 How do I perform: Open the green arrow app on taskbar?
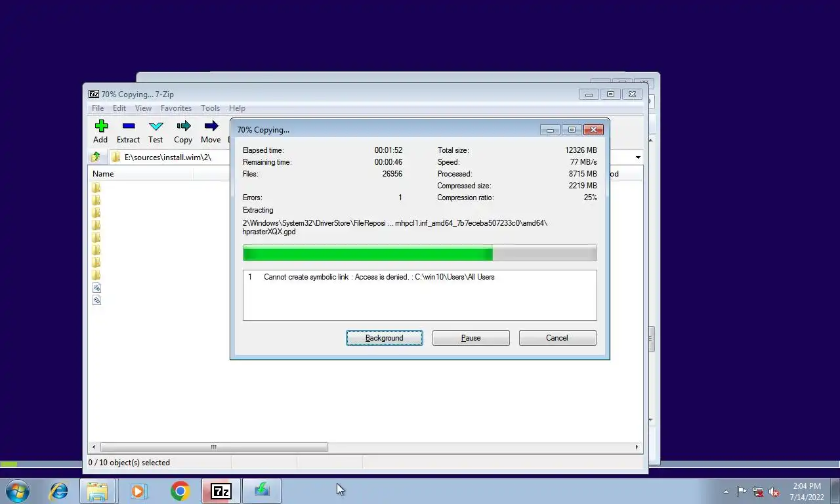click(x=262, y=491)
